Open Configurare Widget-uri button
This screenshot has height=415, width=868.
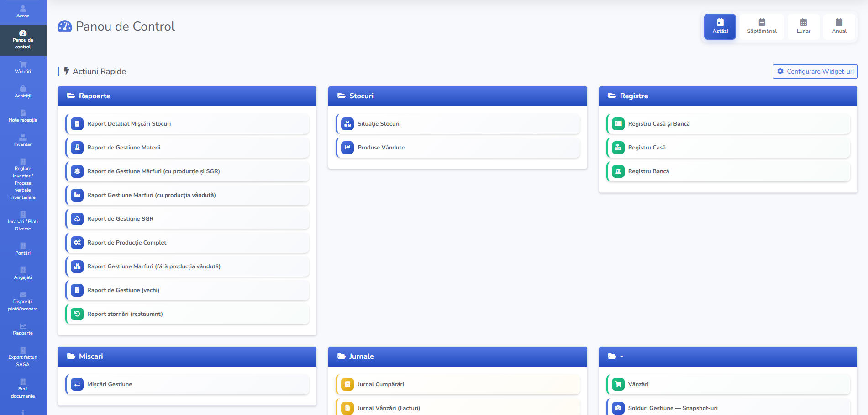click(815, 71)
